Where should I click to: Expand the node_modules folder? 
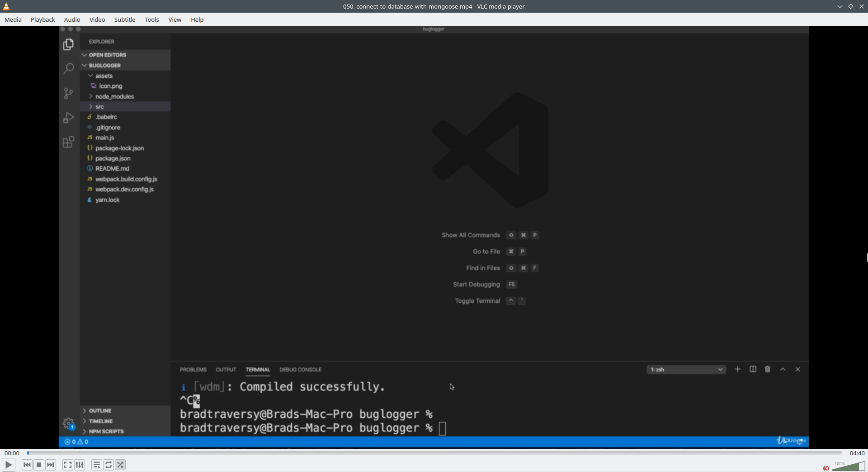(125, 96)
